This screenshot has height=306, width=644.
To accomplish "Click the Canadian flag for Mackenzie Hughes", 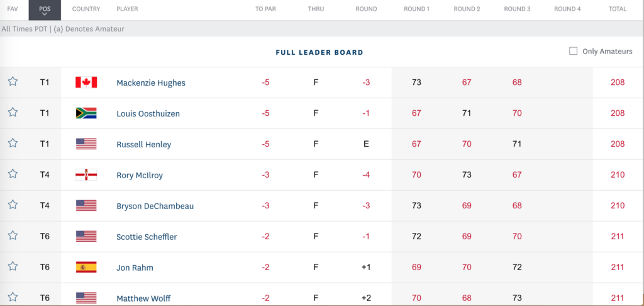I will [x=86, y=82].
